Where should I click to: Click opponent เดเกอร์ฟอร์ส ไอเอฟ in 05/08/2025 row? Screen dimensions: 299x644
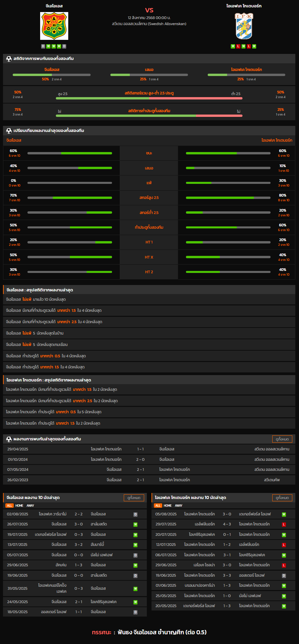click(255, 514)
